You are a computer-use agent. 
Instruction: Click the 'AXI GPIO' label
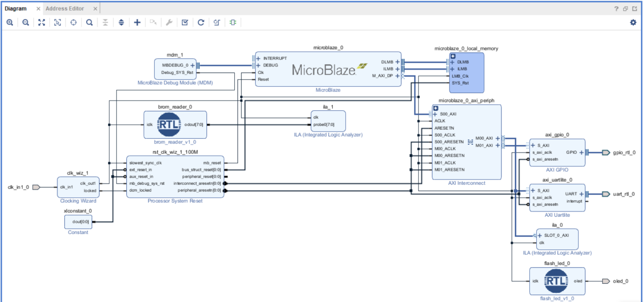[557, 170]
